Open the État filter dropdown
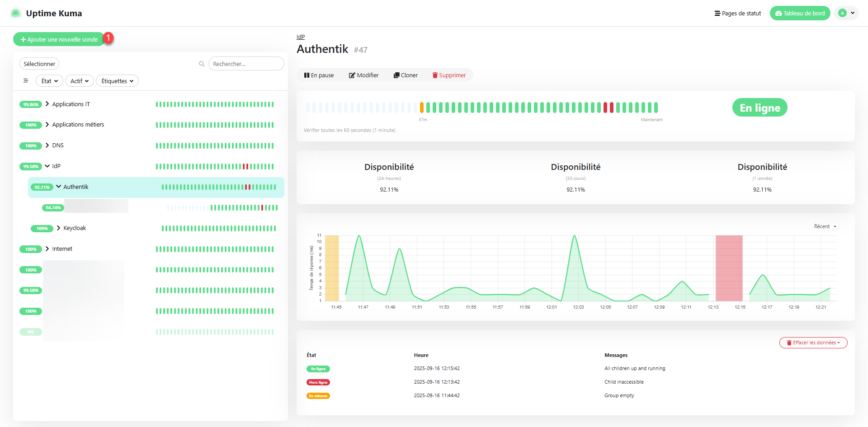The image size is (868, 427). point(49,81)
